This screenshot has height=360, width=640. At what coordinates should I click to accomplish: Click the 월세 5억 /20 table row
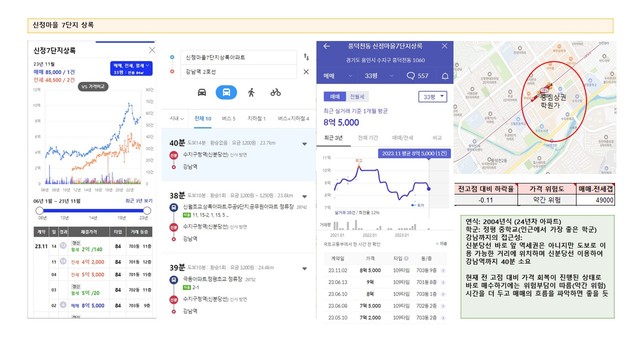[x=93, y=290]
